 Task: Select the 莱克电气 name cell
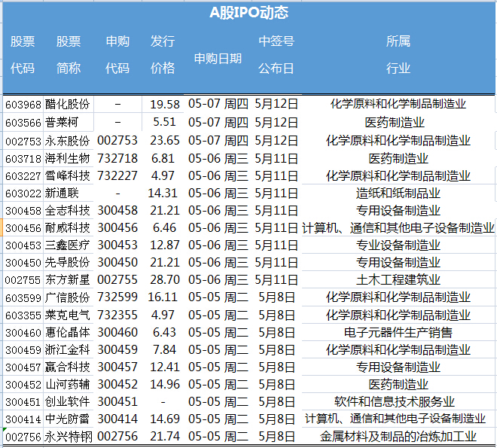[68, 315]
